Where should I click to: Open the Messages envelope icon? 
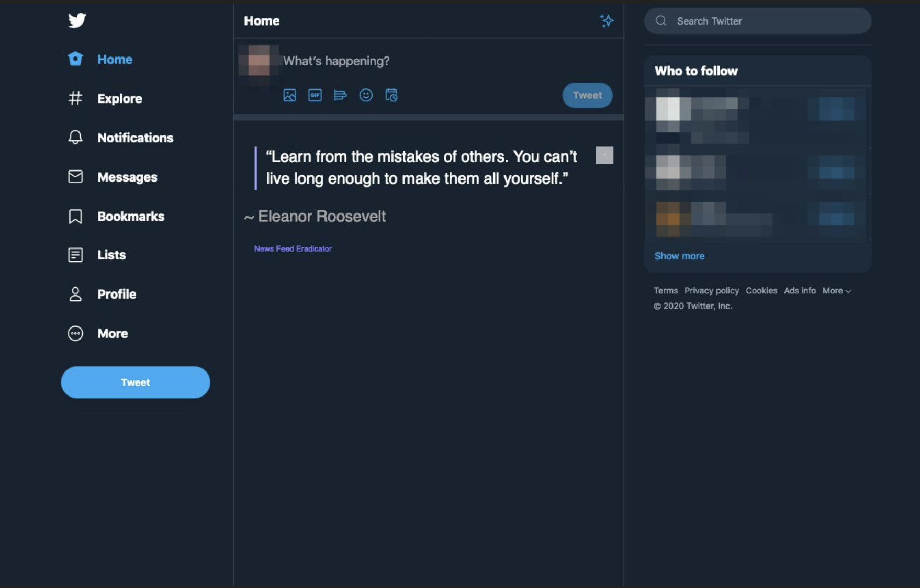click(75, 176)
